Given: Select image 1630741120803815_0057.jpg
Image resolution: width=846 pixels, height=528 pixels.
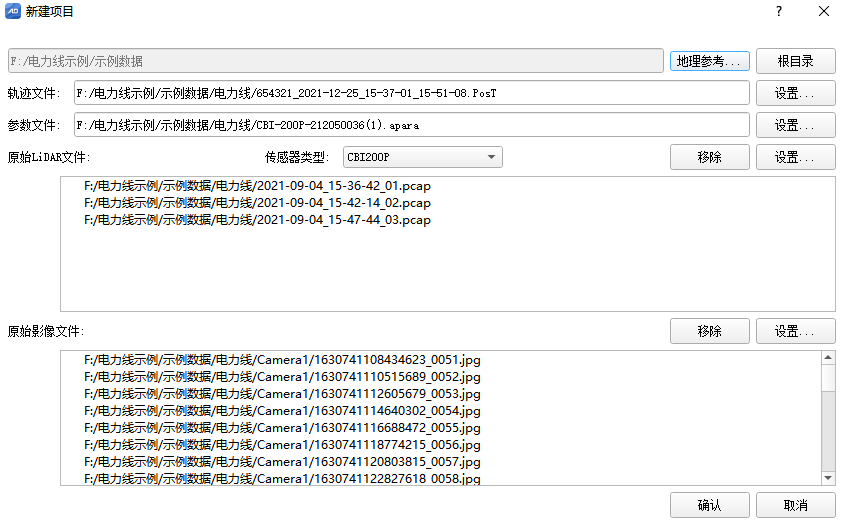Looking at the screenshot, I should (282, 462).
